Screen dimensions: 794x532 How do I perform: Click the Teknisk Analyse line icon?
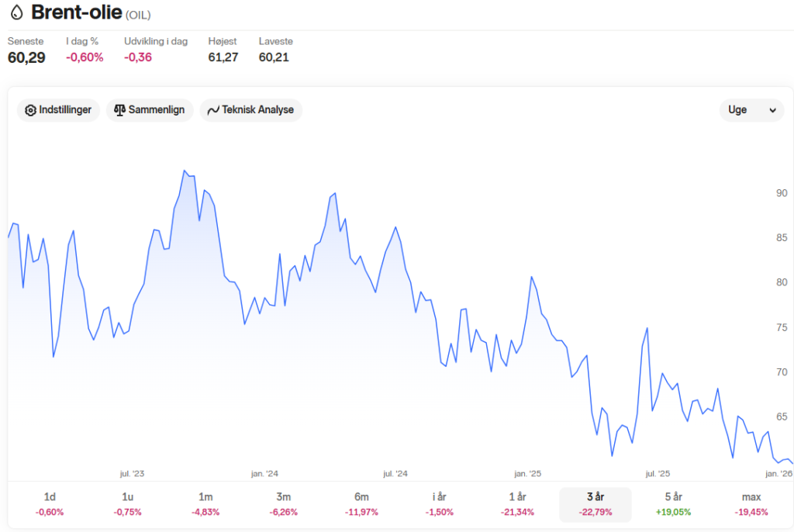click(x=213, y=110)
